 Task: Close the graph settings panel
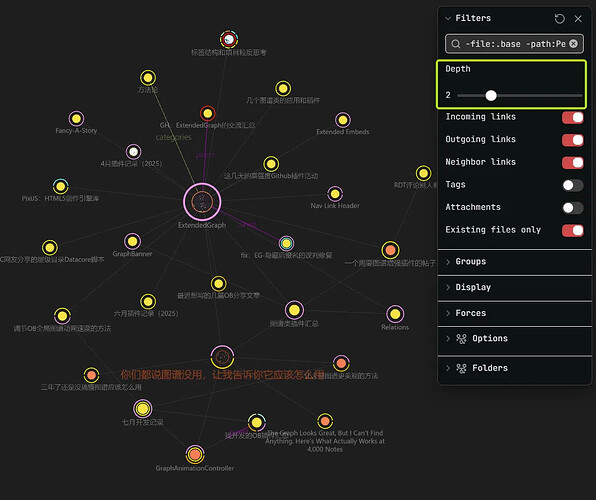pos(578,19)
